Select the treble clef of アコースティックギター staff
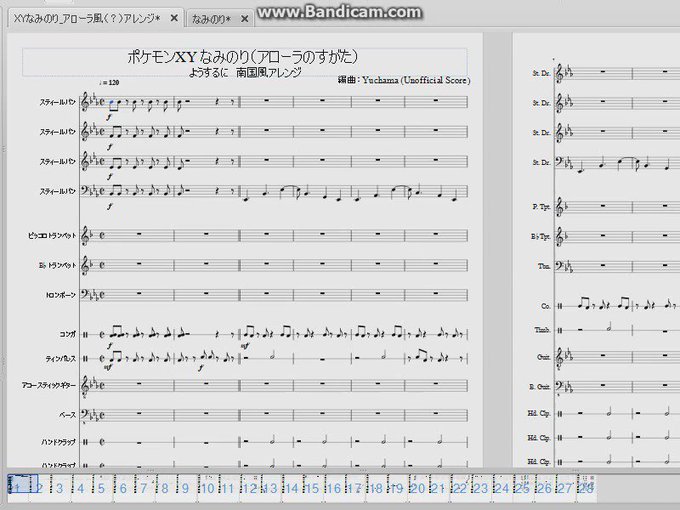Screen dimensions: 680x510 coord(85,386)
